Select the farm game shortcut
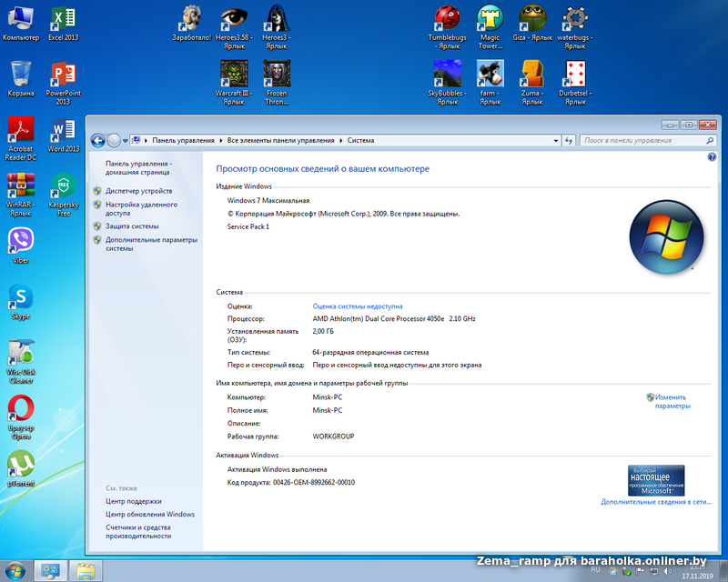 490,84
